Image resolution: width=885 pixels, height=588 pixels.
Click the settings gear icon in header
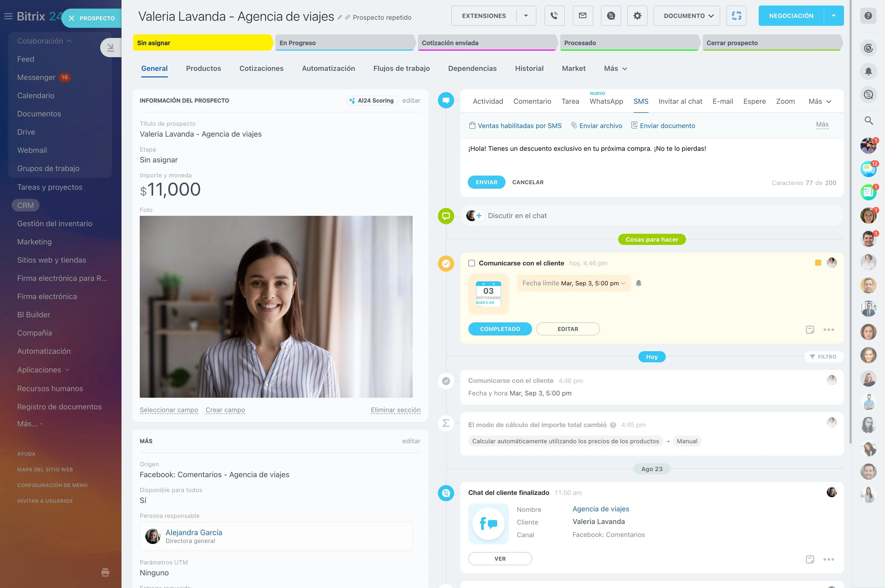637,16
